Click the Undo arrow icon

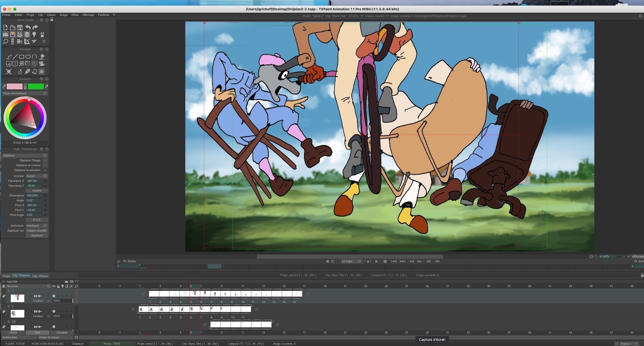coord(28,28)
